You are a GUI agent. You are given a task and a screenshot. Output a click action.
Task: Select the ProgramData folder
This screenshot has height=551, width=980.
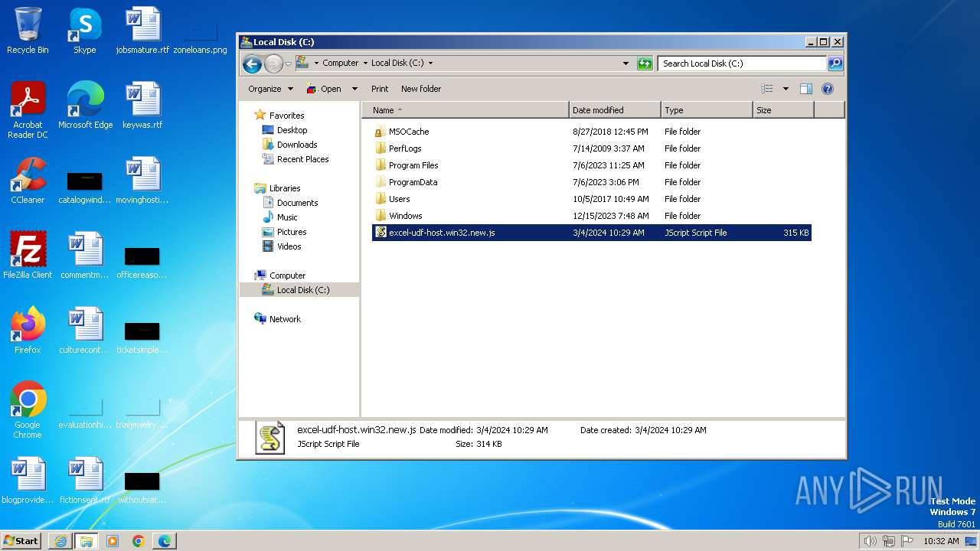591,182
